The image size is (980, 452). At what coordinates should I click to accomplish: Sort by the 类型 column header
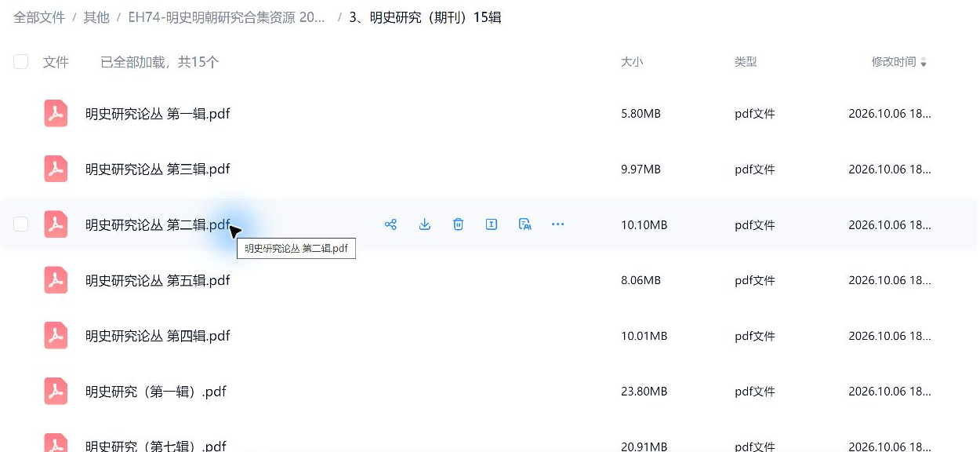click(746, 62)
